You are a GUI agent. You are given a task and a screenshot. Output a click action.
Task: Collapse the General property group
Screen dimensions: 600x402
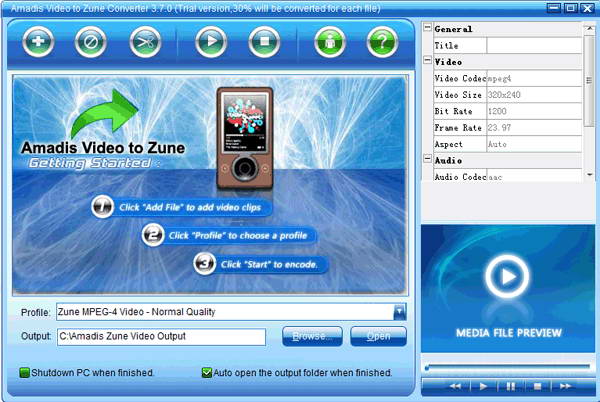[427, 28]
